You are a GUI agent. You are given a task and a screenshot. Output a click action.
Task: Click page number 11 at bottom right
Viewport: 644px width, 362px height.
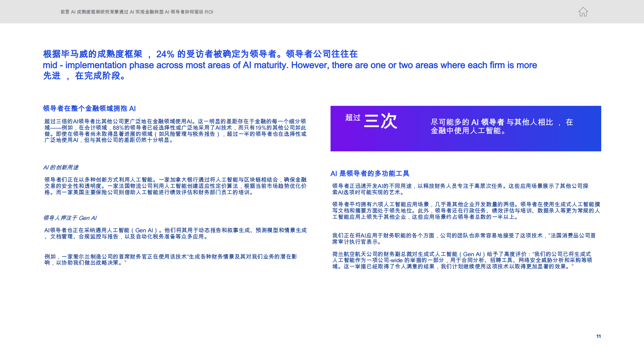pyautogui.click(x=598, y=336)
